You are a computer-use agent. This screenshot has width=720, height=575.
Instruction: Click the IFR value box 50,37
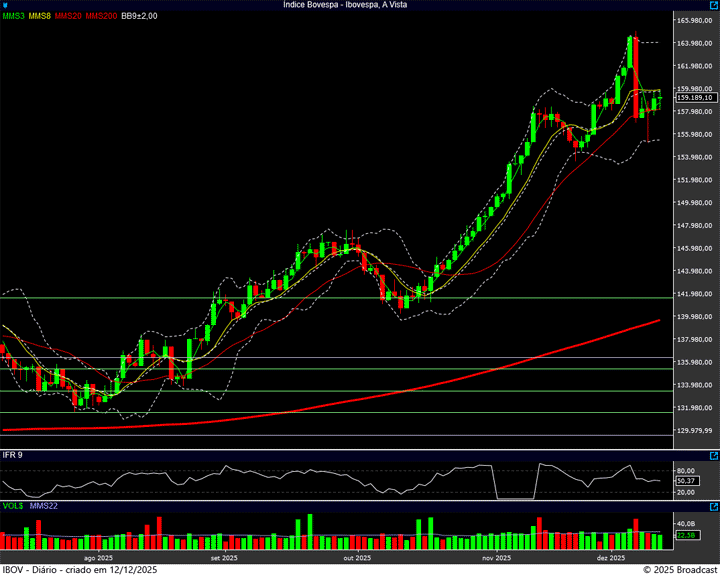(x=686, y=481)
